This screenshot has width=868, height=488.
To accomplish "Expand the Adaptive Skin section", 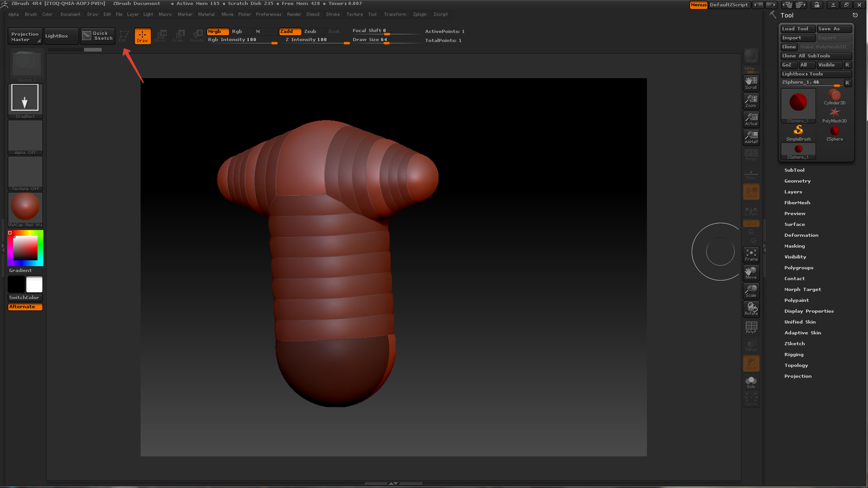I will [802, 333].
